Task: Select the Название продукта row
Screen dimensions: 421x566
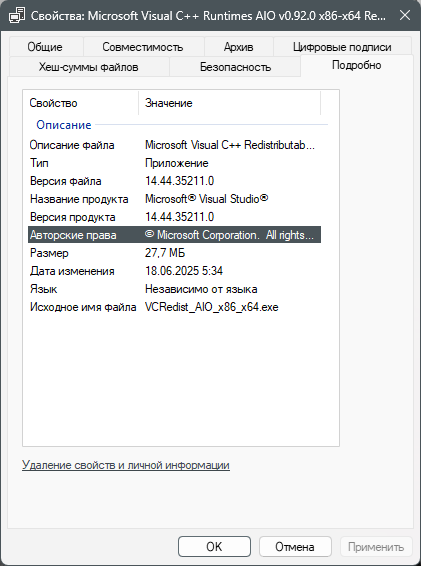Action: click(x=174, y=199)
